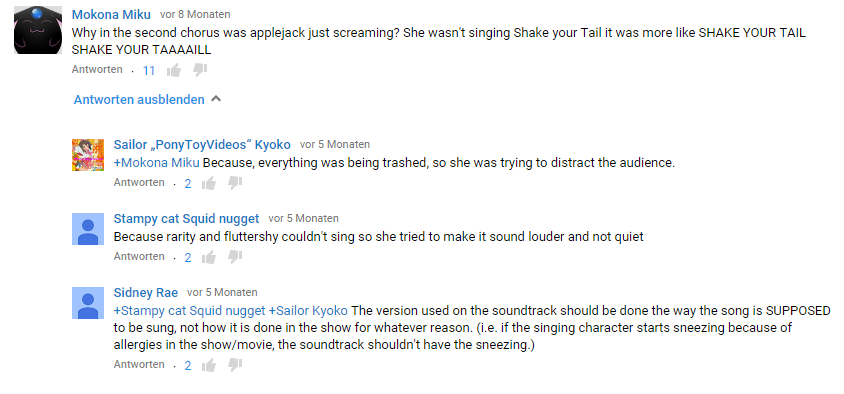Click the +Sailor Kyoko mention in Sidney's reply
The height and width of the screenshot is (394, 844).
coord(308,311)
